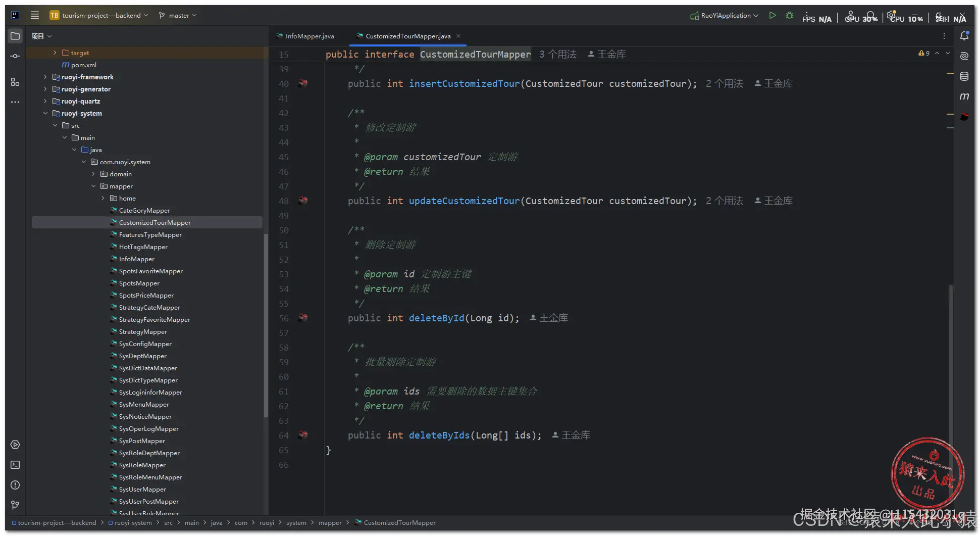Open the main hamburger menu
980x536 pixels.
(x=35, y=15)
